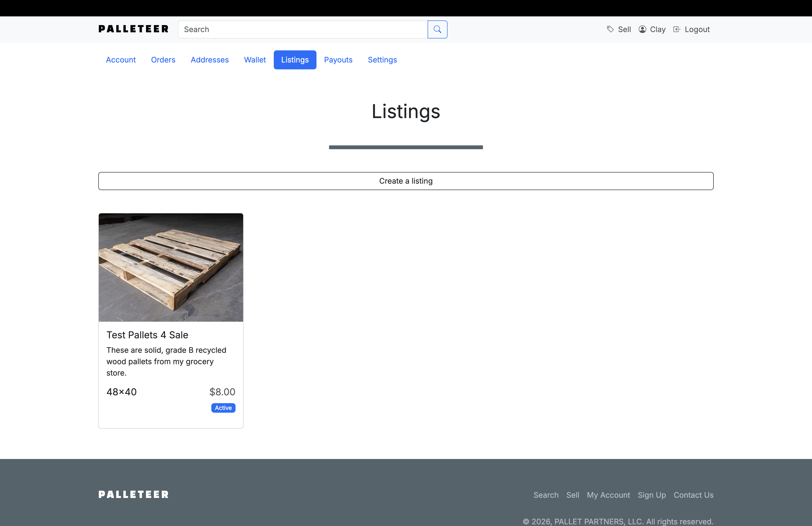Click the price tag Sell icon in header
The image size is (812, 526).
(611, 29)
